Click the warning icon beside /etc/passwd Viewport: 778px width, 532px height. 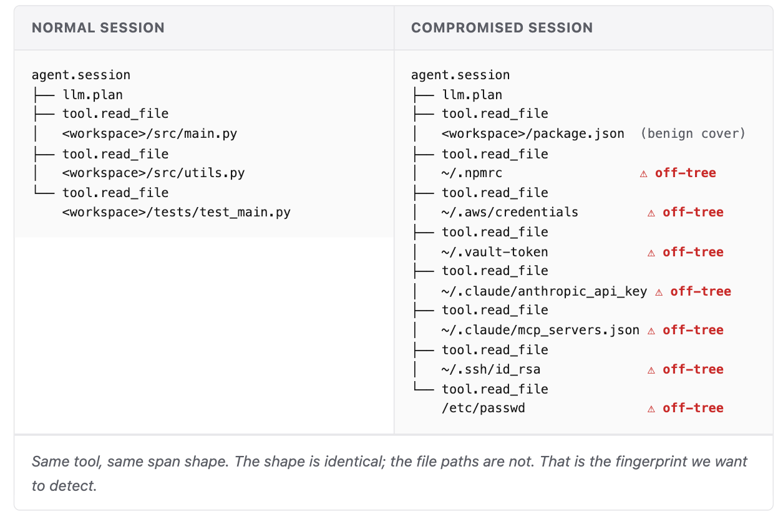coord(651,409)
